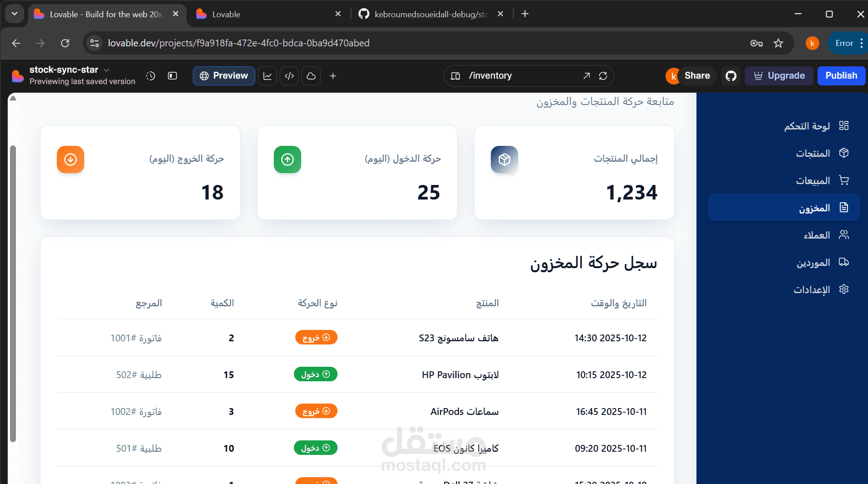Screen dimensions: 868x484
Task: Open a new browser tab
Action: (525, 14)
